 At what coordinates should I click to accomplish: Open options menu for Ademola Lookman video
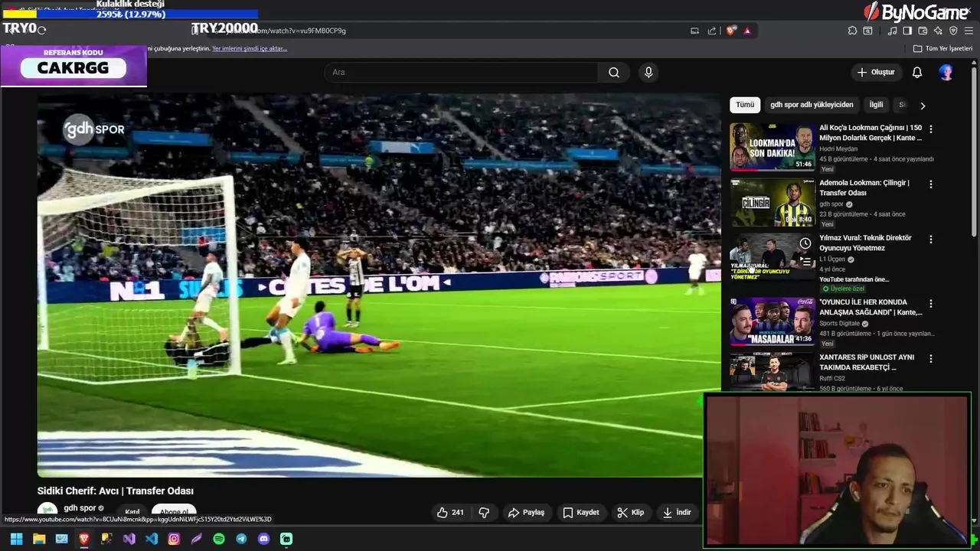click(x=930, y=184)
